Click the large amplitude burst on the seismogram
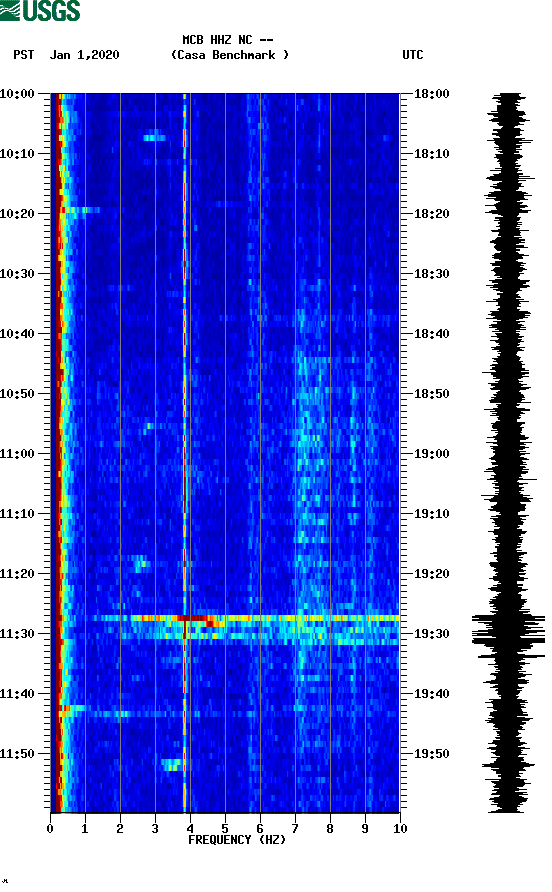 (x=508, y=631)
